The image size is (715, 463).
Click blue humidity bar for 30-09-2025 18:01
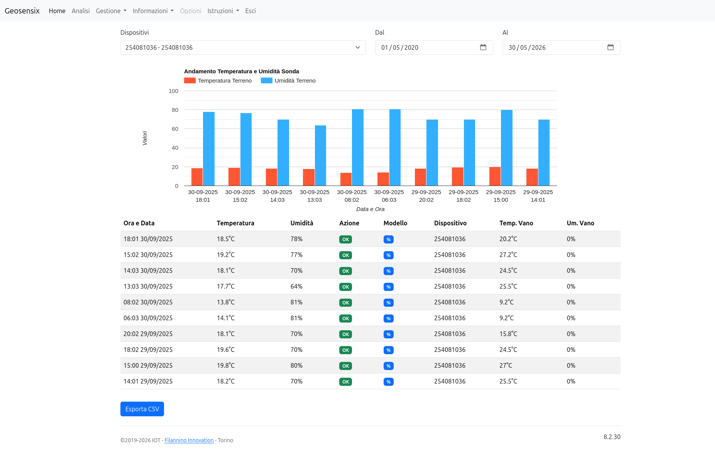point(209,149)
